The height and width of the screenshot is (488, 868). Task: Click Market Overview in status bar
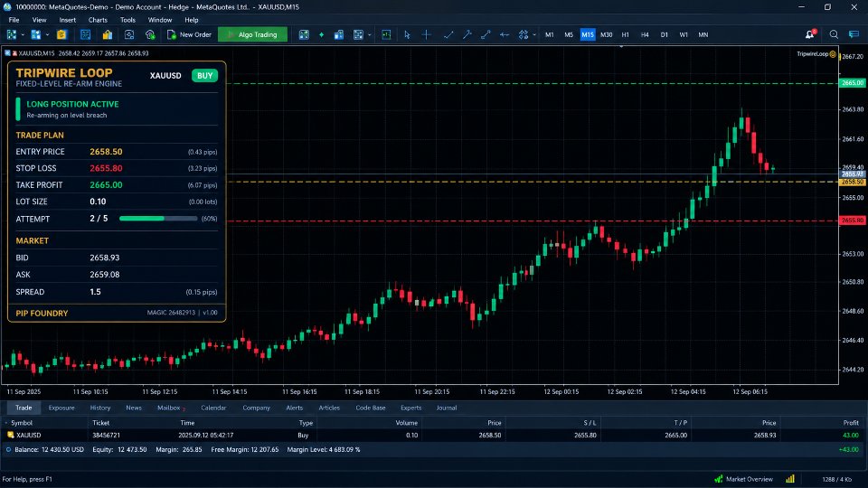tap(743, 479)
